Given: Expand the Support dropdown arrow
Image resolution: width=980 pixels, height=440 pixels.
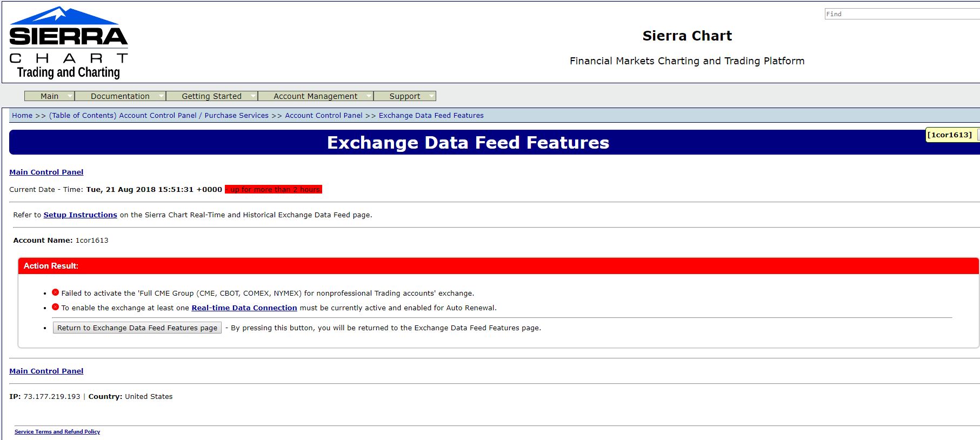Looking at the screenshot, I should coord(431,96).
